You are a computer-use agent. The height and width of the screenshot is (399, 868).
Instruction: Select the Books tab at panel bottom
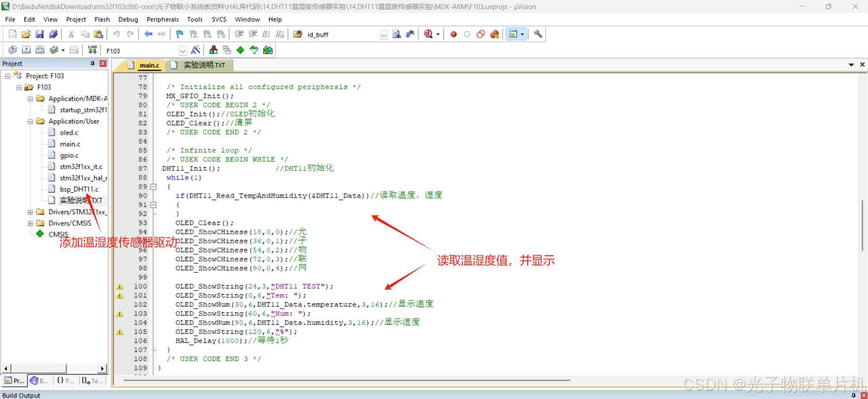click(x=39, y=381)
